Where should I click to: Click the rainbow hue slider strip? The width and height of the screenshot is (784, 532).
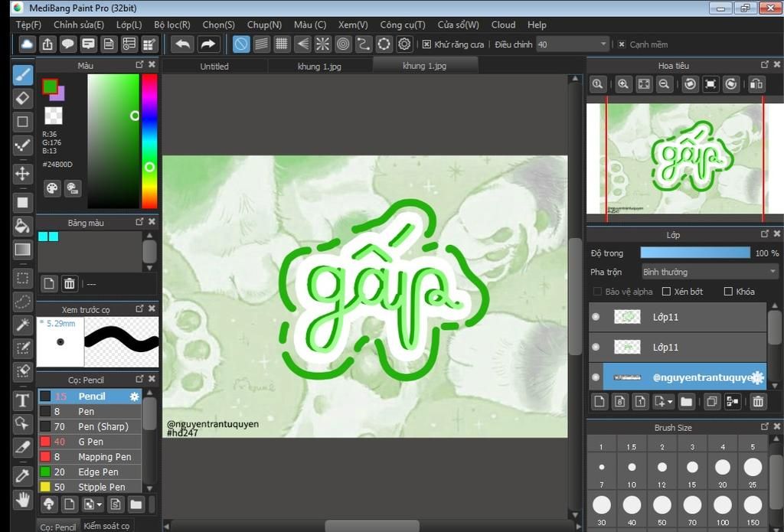149,141
